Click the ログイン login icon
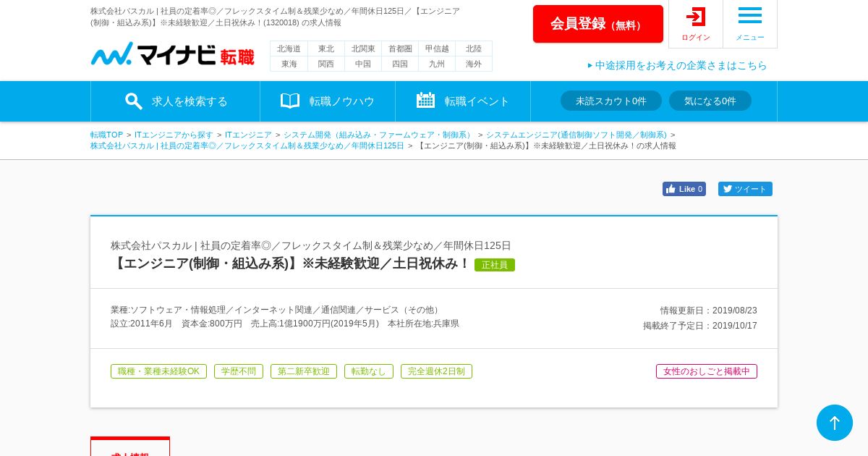Viewport: 868px width, 456px height. tap(695, 17)
